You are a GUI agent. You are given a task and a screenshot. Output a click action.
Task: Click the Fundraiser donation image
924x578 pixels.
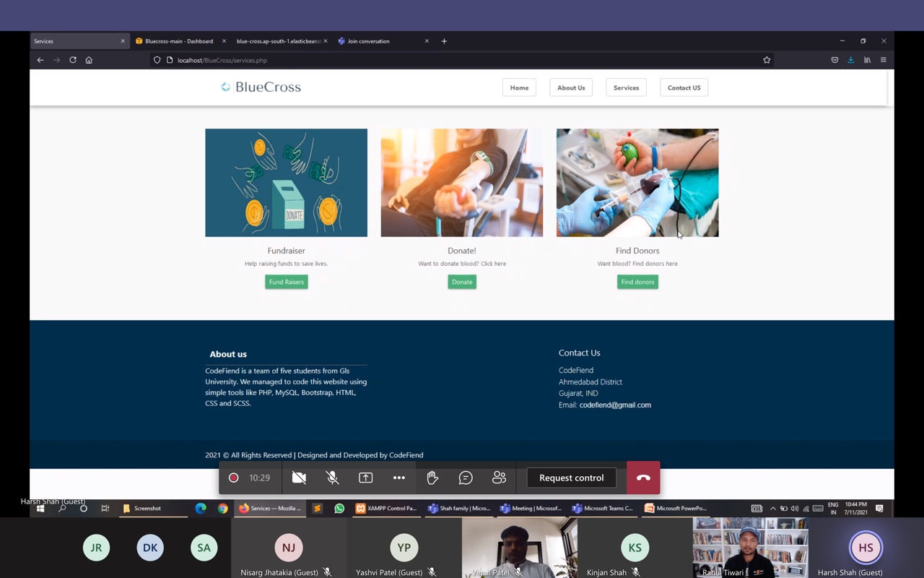click(x=286, y=183)
